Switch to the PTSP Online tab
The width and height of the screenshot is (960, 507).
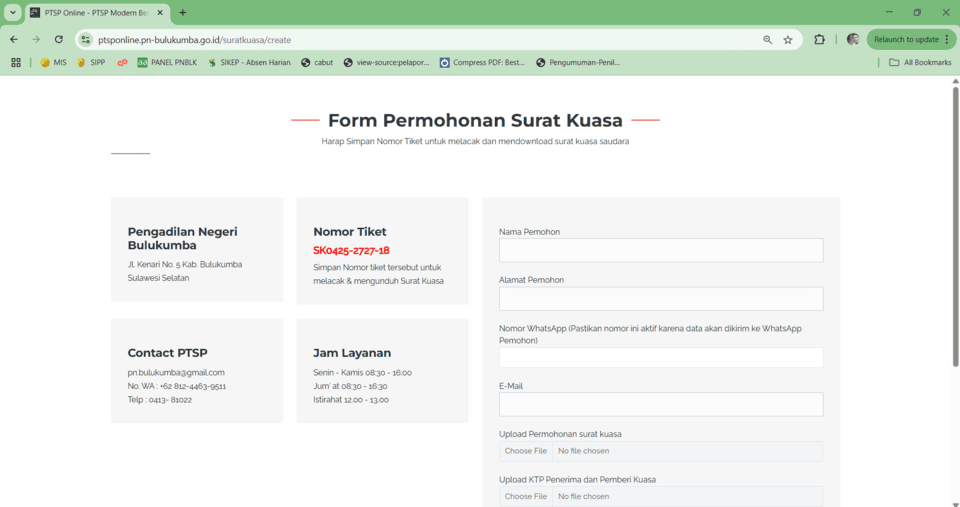point(95,13)
